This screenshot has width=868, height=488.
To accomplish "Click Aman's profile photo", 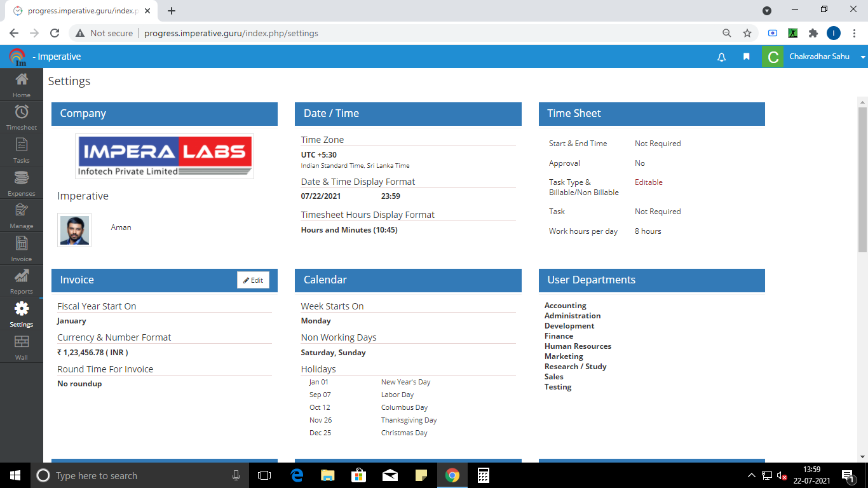I will 74,230.
